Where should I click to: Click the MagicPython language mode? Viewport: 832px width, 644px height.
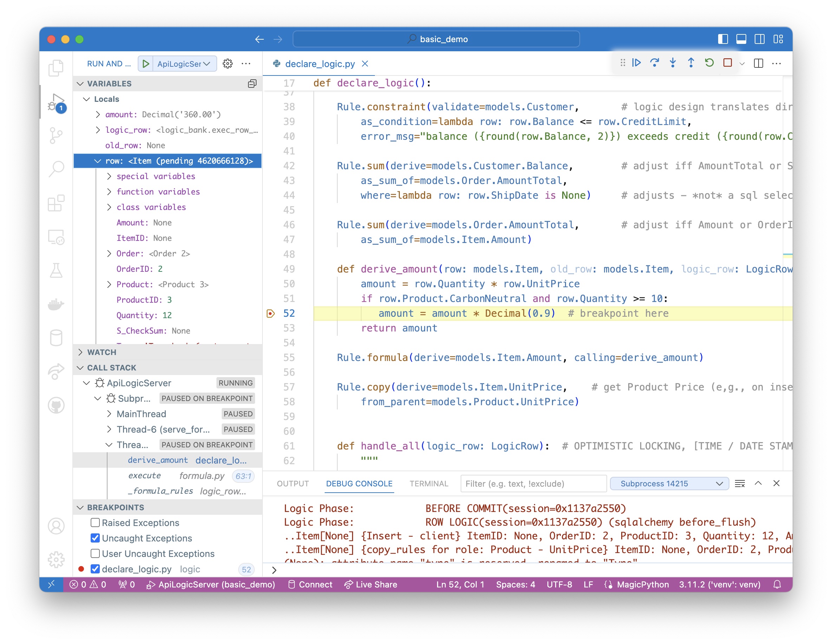[642, 584]
